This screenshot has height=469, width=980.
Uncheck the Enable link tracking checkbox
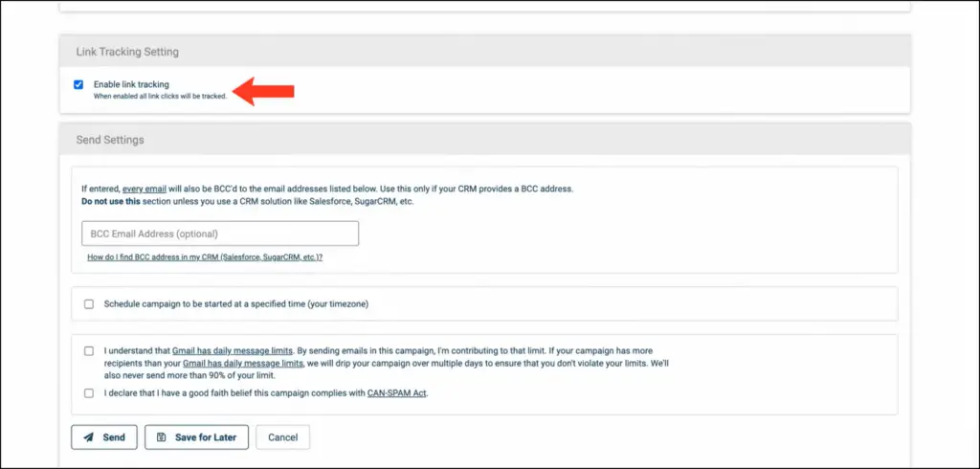[78, 85]
